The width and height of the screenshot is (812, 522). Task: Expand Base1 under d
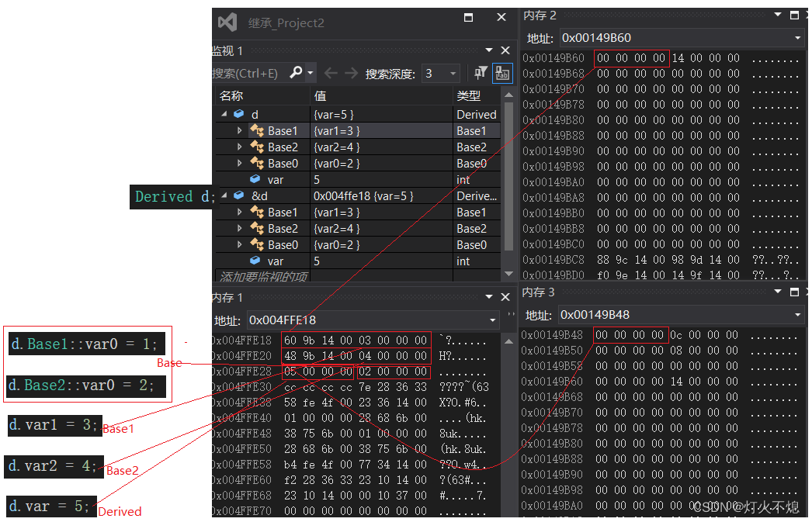(x=239, y=130)
